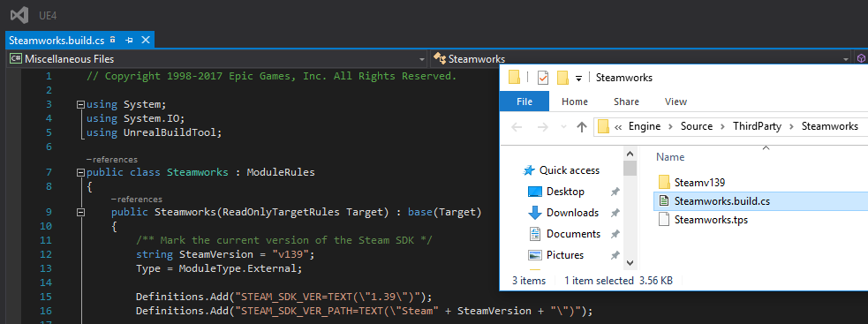The height and width of the screenshot is (324, 868).
Task: Select the ThirdParty breadcrumb segment
Action: [x=758, y=126]
